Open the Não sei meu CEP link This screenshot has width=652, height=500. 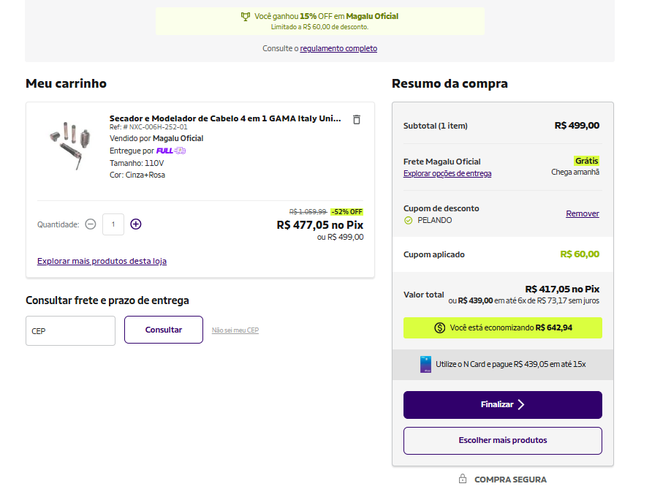[235, 330]
